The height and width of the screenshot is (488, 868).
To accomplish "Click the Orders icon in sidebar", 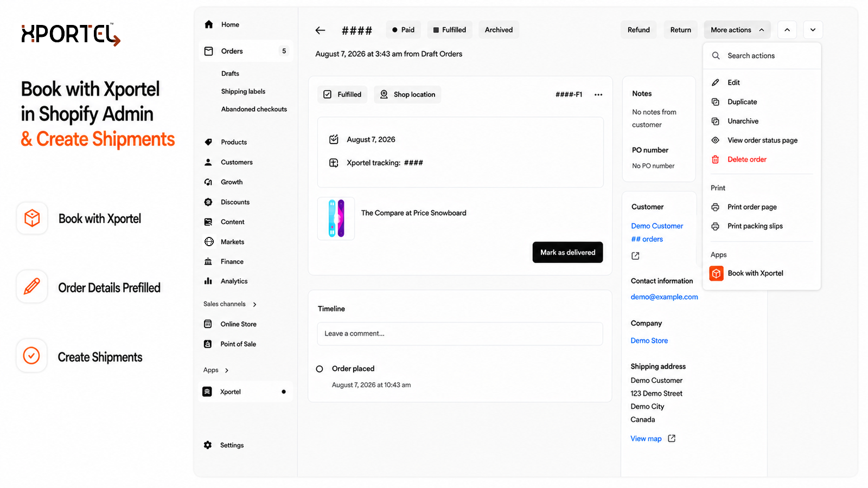I will [x=209, y=51].
